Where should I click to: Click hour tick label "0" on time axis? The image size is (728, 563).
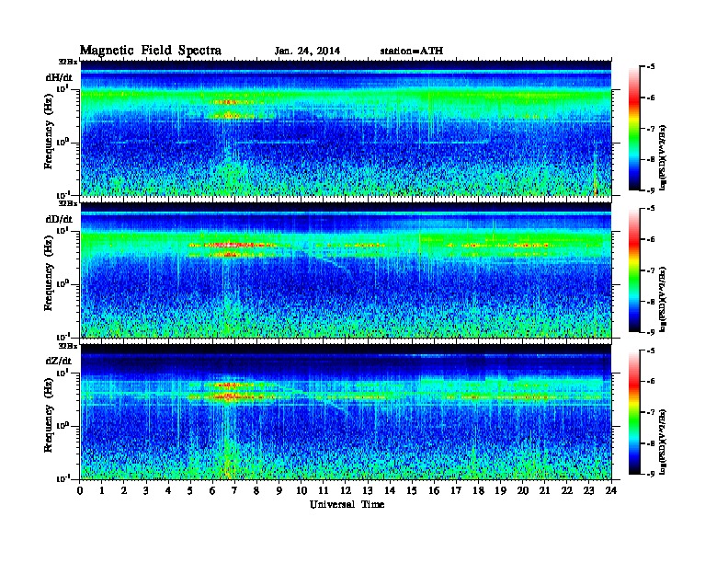pyautogui.click(x=80, y=490)
